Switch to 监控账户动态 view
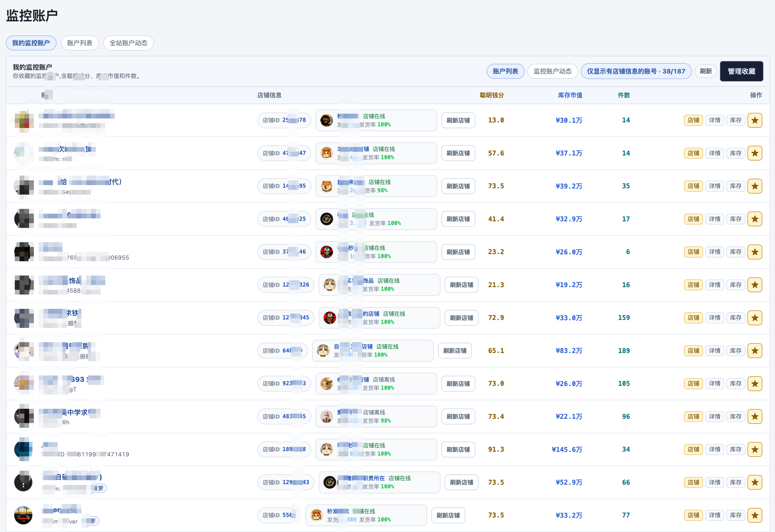Viewport: 775px width, 532px height. [x=553, y=71]
